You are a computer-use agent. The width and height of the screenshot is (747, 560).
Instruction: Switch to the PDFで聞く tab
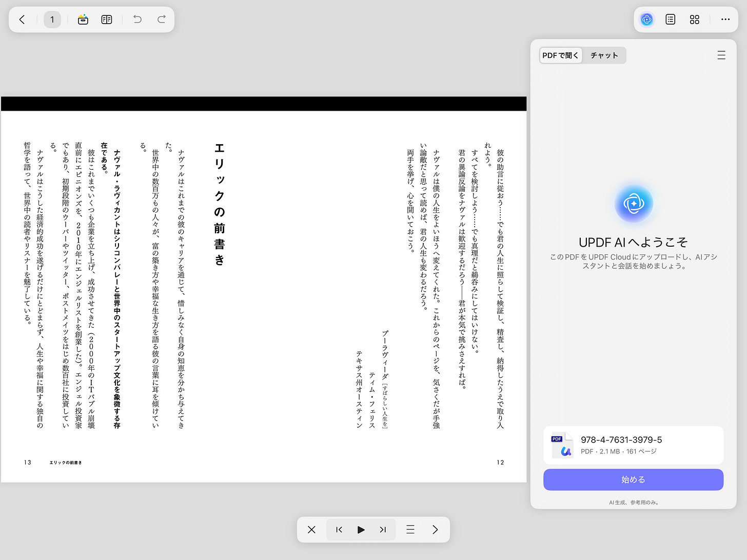560,55
